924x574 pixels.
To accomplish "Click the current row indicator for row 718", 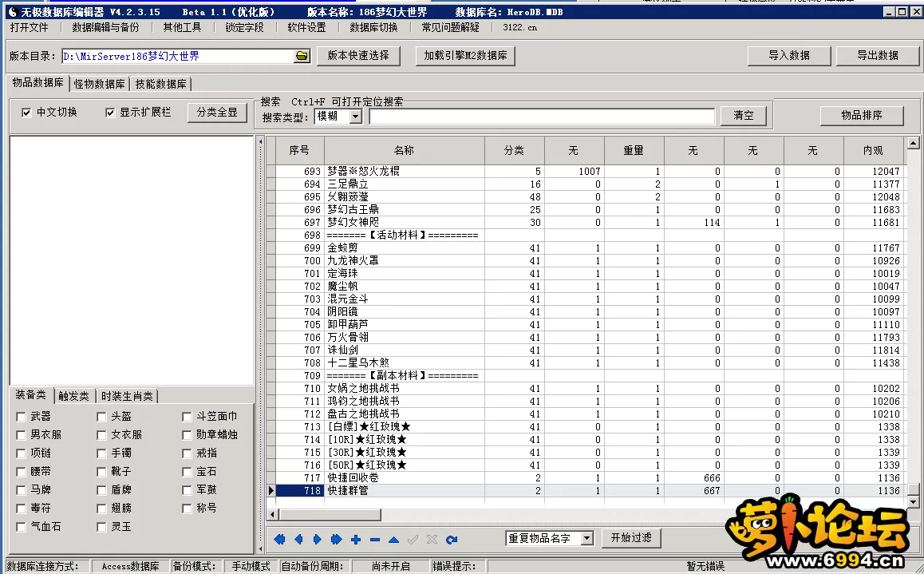I will (271, 490).
